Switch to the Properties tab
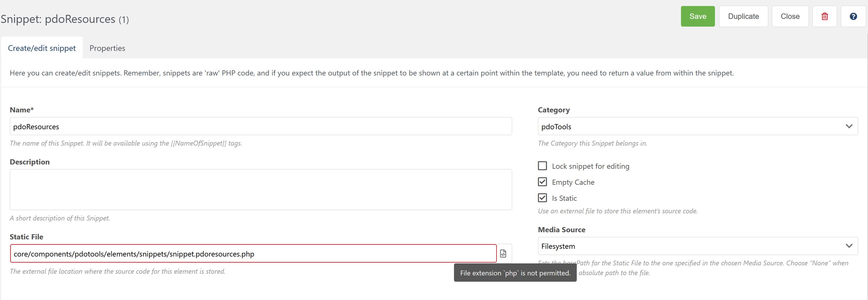 pyautogui.click(x=107, y=48)
